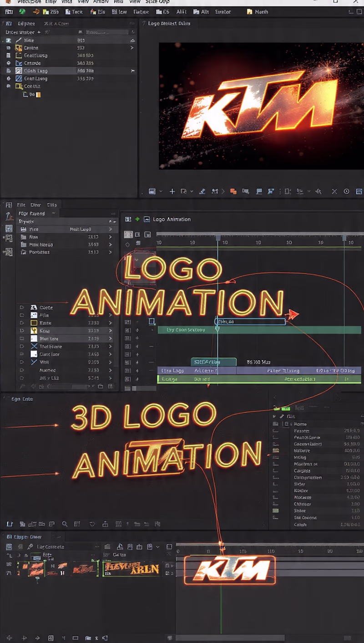This screenshot has height=643, width=364.
Task: Expand the arrow on the Canton row valued 553
Action: coord(132,48)
